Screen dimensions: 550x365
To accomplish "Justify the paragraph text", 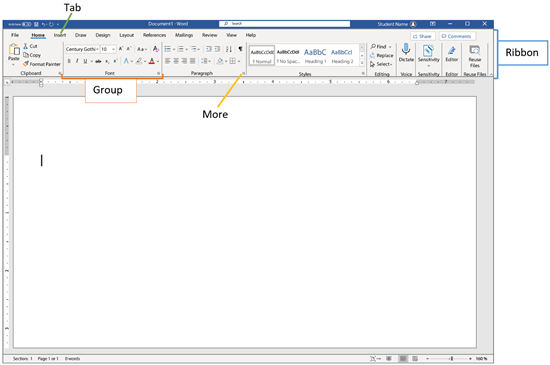I will 193,61.
